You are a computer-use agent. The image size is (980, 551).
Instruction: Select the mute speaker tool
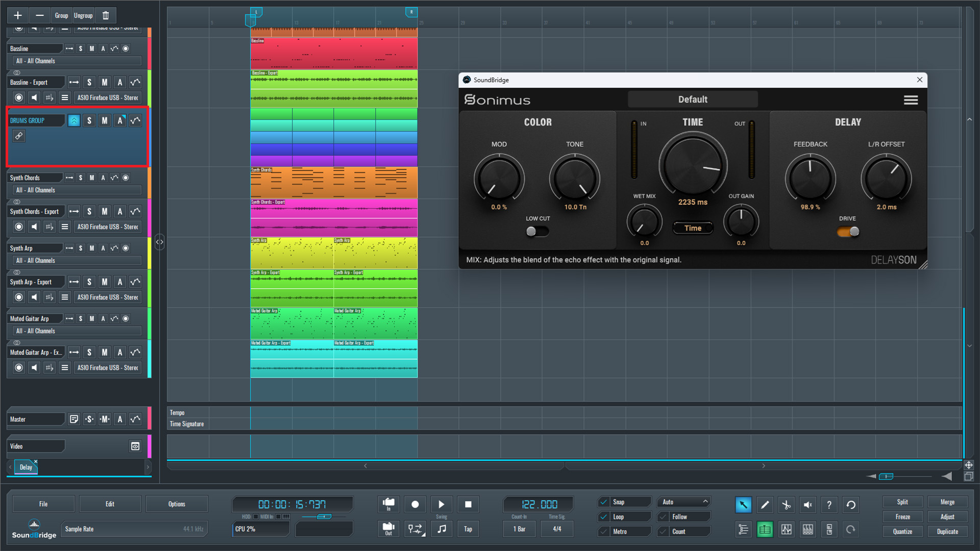coord(807,505)
